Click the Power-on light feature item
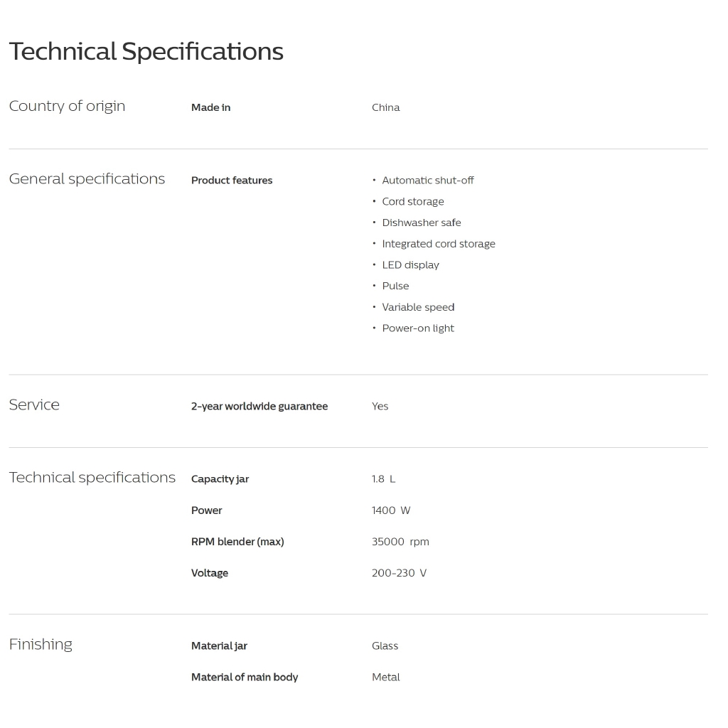 [418, 328]
